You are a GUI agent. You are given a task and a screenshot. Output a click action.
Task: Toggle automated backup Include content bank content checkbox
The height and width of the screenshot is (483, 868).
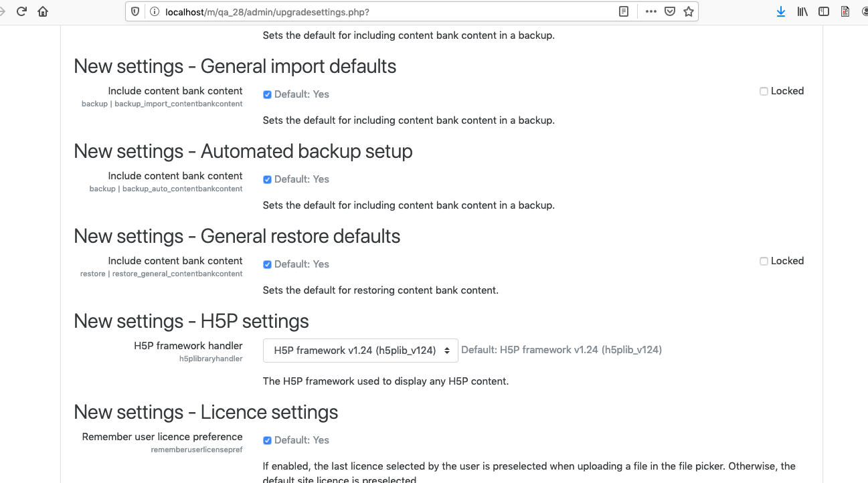click(x=267, y=180)
